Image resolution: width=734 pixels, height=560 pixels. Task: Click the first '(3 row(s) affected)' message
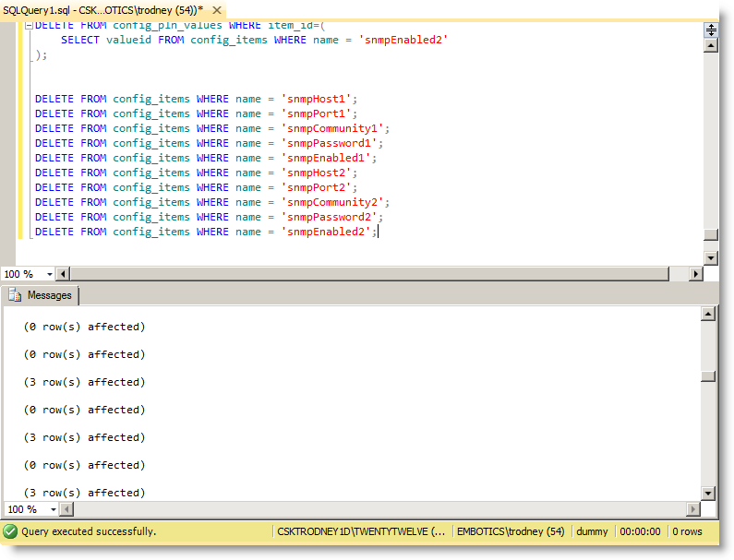pos(84,382)
